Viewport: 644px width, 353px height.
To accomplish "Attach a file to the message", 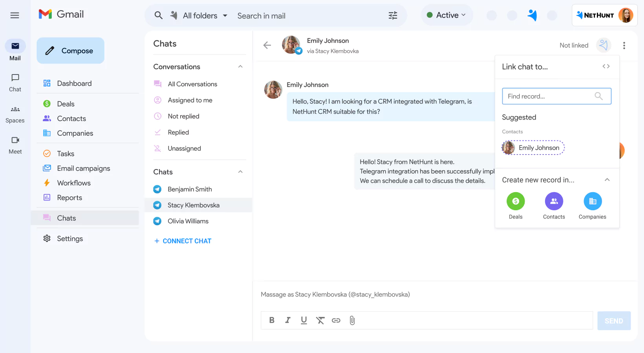I will [x=352, y=320].
